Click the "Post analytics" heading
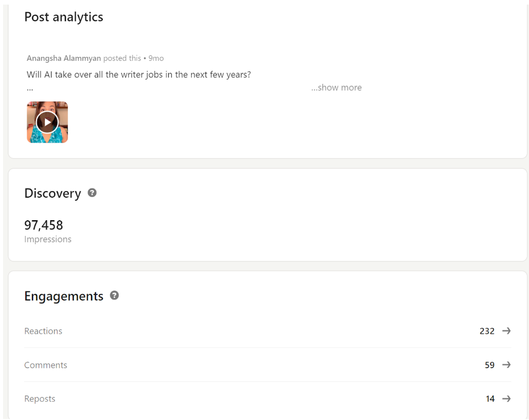529x420 pixels. point(64,17)
